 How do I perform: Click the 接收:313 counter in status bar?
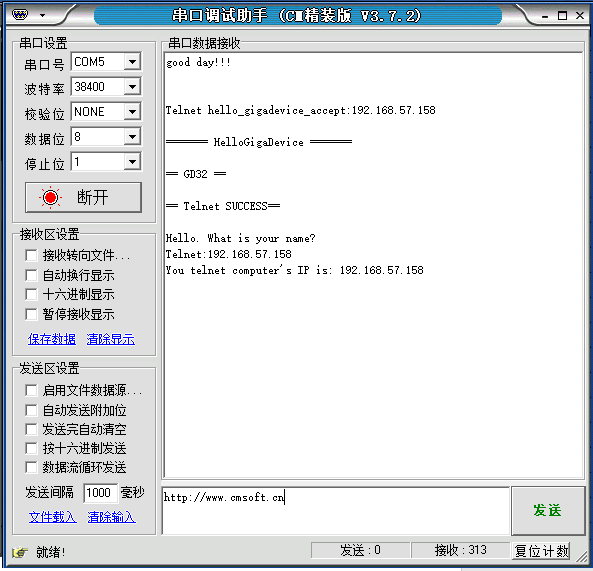(x=461, y=550)
